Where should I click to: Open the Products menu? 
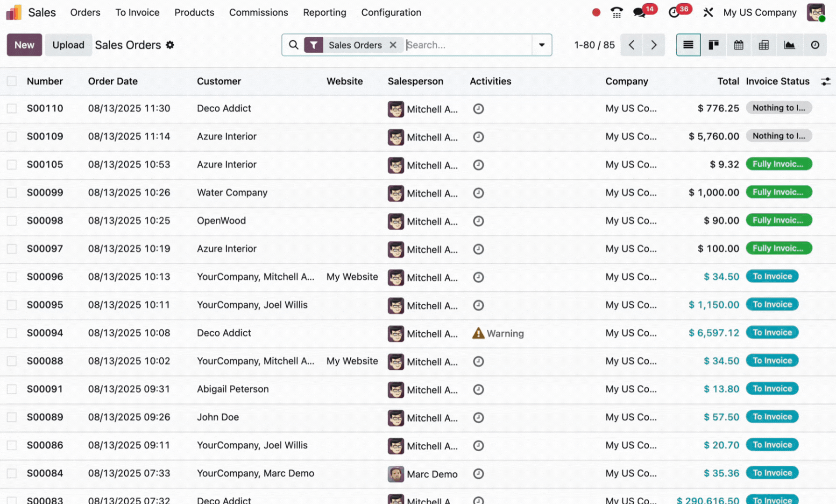194,13
